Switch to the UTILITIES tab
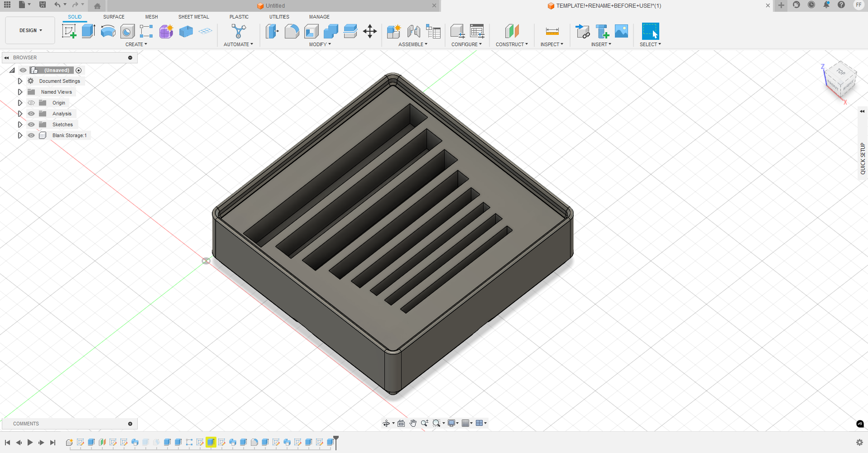Viewport: 868px width, 453px height. [279, 17]
